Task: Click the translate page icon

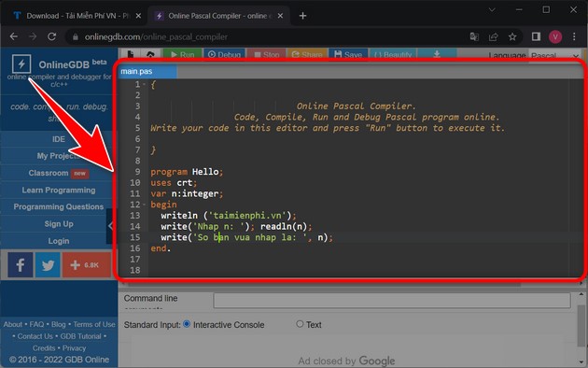Action: click(x=474, y=36)
